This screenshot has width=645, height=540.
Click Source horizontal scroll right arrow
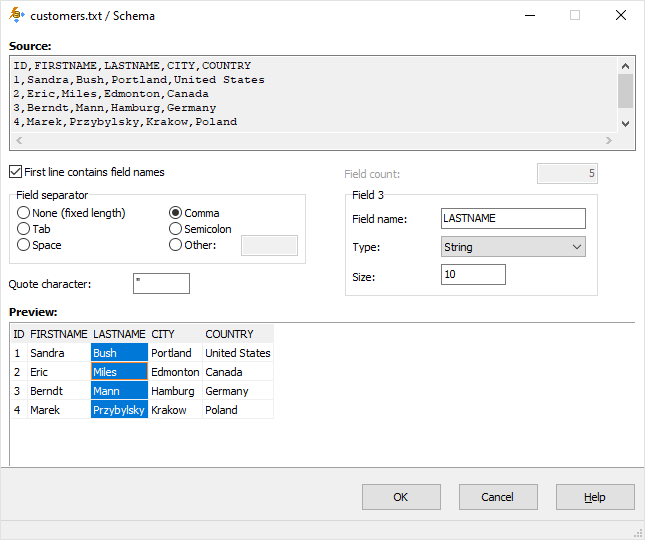[x=609, y=140]
